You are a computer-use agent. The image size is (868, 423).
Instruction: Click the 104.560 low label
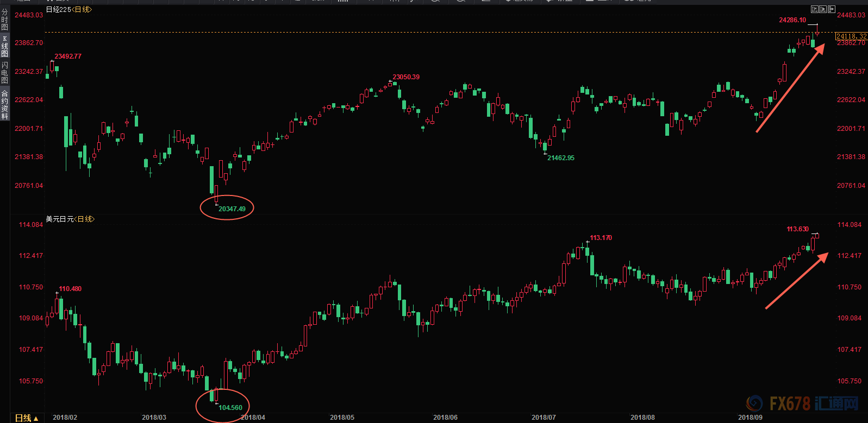coord(230,408)
